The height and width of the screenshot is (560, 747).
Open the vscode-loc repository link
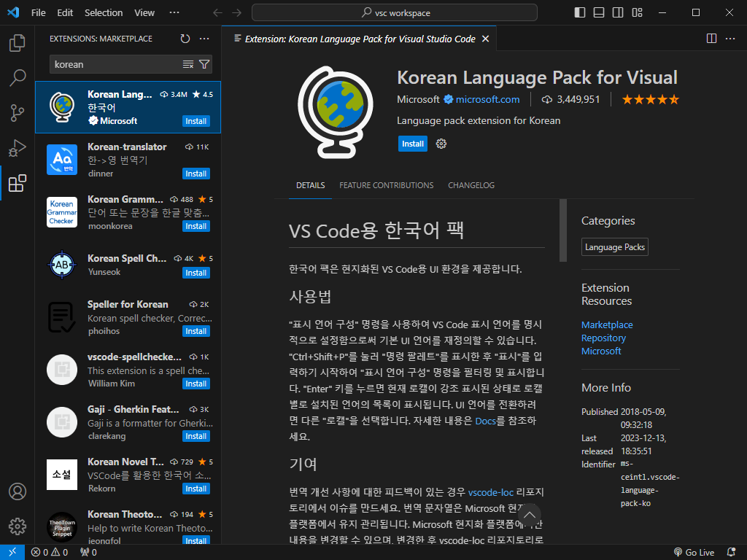pyautogui.click(x=491, y=492)
